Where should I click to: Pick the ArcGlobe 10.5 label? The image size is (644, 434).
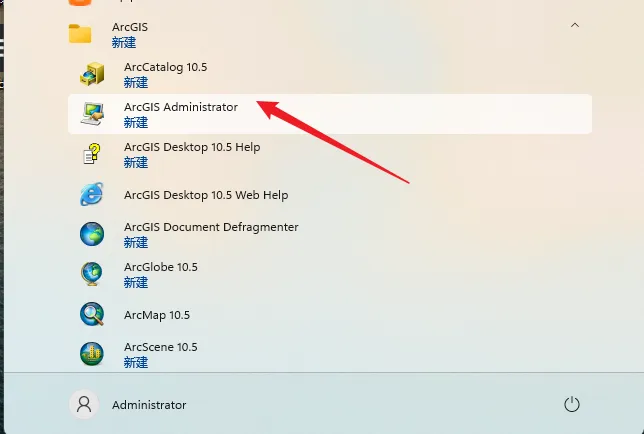(161, 267)
